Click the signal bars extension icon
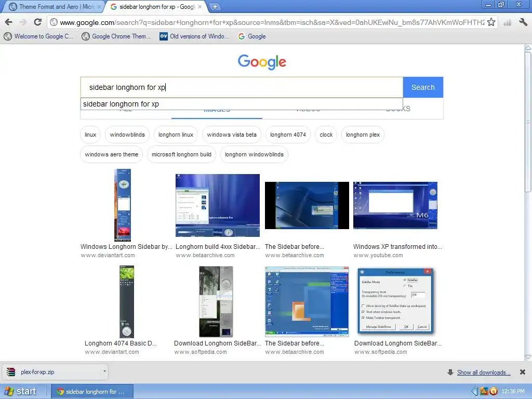Viewport: 532px width, 399px height. coord(508,23)
